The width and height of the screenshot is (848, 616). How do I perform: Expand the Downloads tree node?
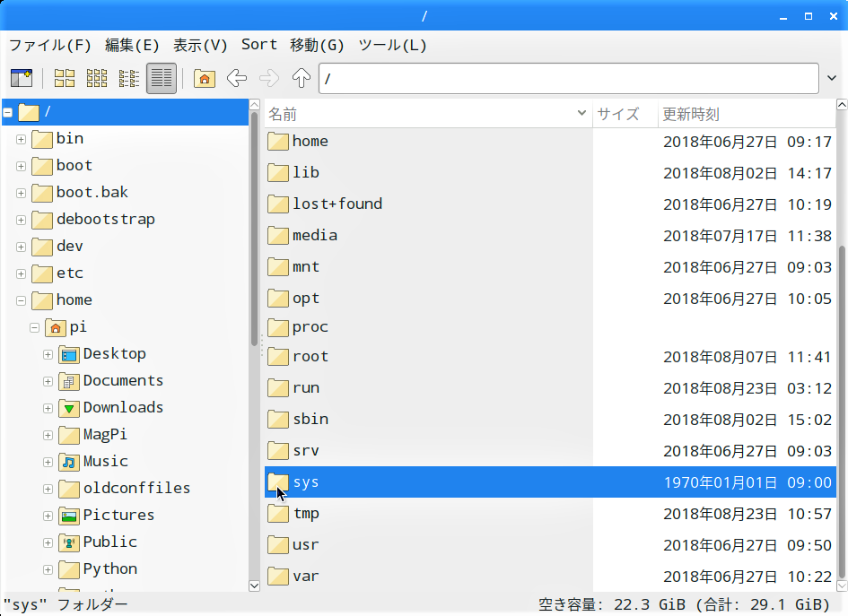48,408
